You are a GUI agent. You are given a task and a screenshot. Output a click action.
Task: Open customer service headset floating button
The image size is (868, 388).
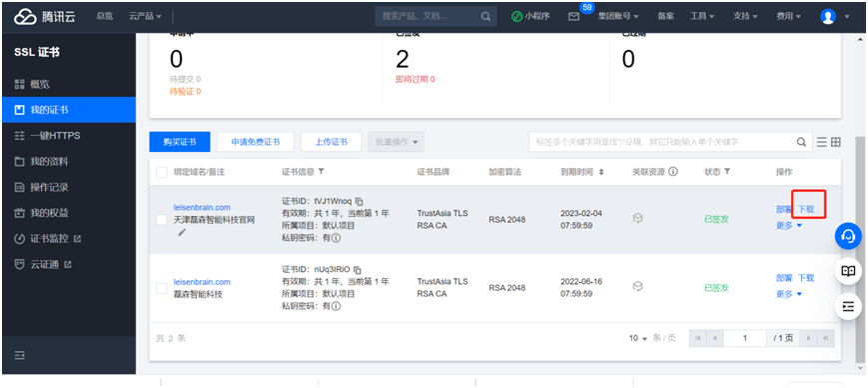click(x=848, y=236)
